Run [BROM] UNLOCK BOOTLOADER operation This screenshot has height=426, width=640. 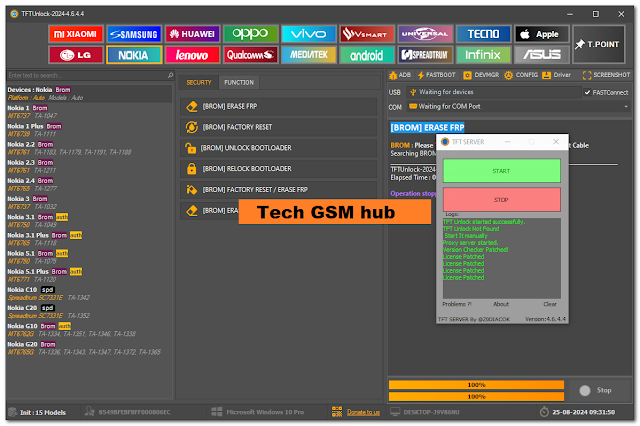click(278, 148)
